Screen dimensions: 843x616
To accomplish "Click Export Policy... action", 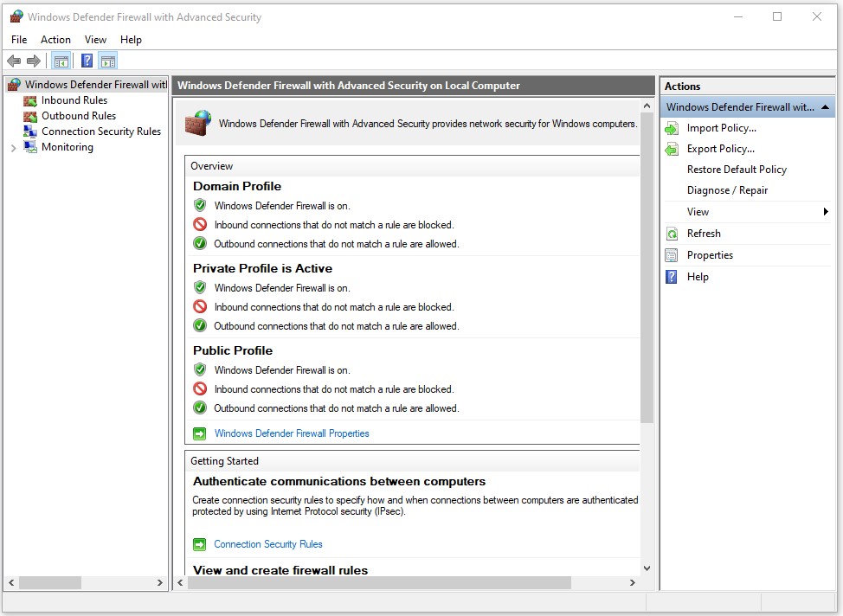I will 720,149.
